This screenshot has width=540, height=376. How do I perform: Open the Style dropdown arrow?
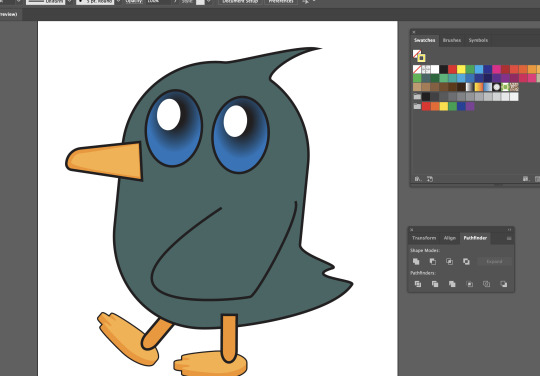click(208, 2)
